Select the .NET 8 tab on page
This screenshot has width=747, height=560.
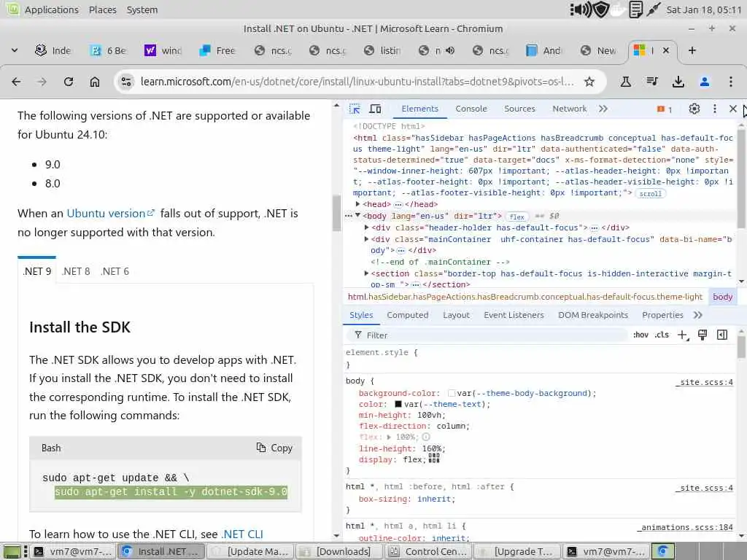click(x=76, y=271)
